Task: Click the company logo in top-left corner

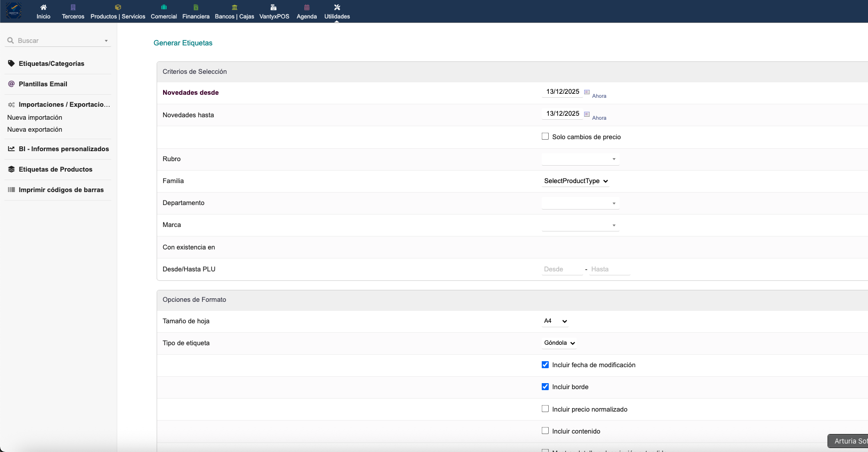Action: (x=13, y=10)
